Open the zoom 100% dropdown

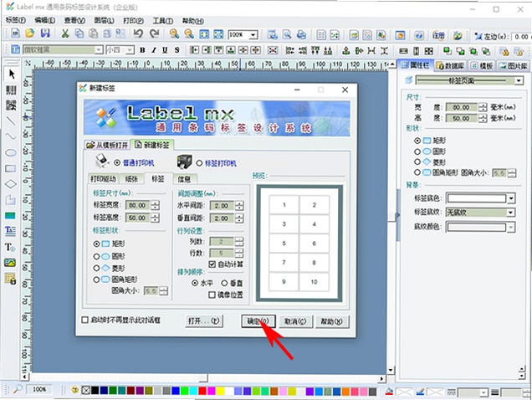[253, 34]
